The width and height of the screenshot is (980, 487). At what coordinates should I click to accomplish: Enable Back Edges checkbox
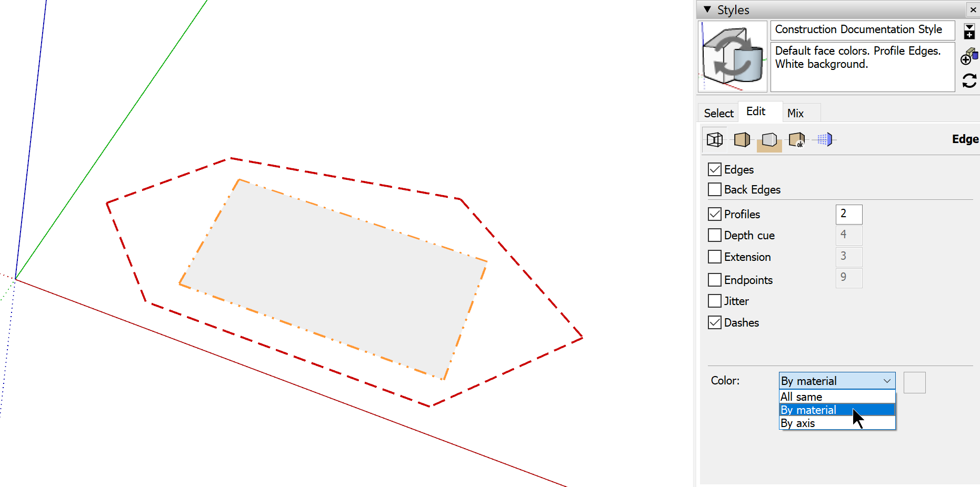click(x=715, y=189)
